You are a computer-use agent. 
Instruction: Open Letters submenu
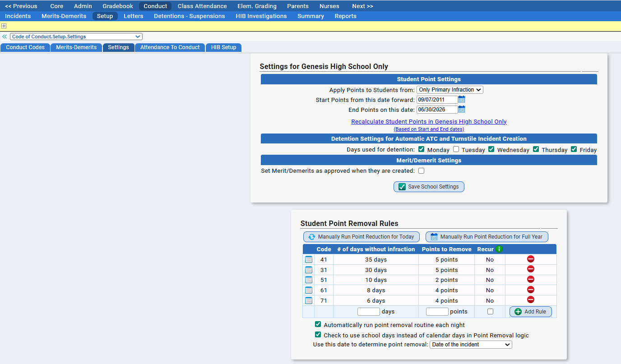pyautogui.click(x=134, y=16)
